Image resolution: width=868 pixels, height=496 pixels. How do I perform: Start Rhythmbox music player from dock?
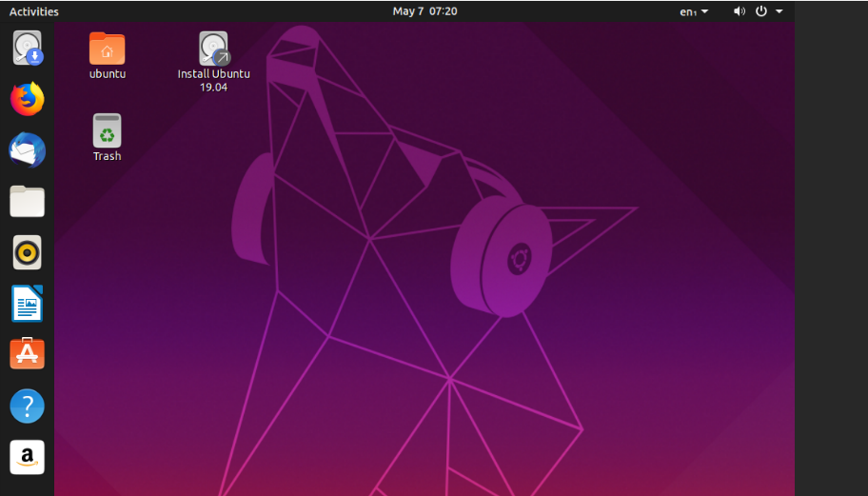(x=28, y=252)
